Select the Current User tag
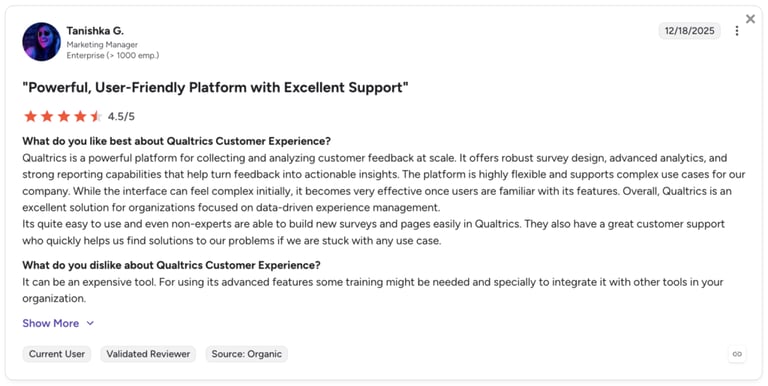 click(x=57, y=354)
